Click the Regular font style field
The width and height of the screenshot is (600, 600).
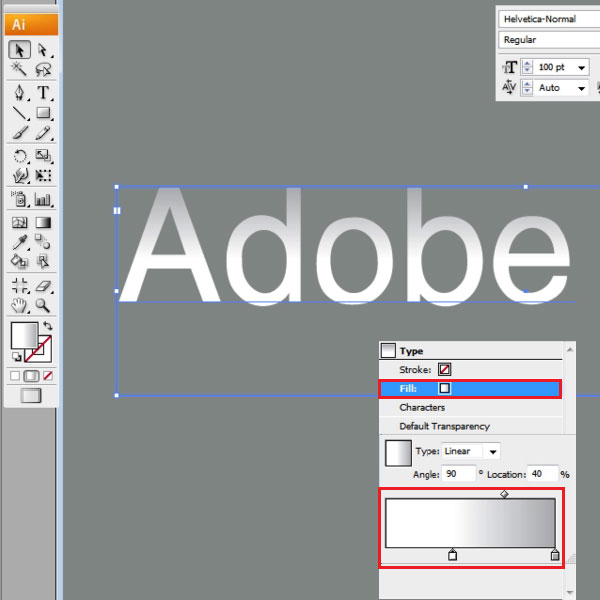pos(549,39)
